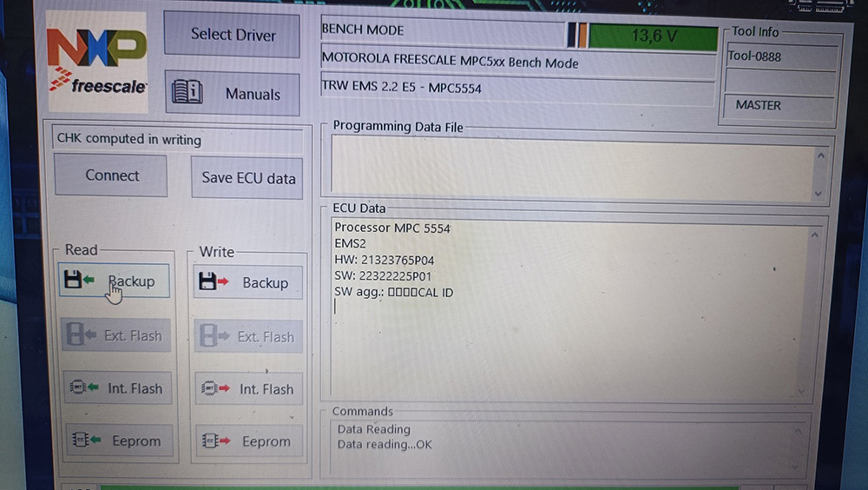The width and height of the screenshot is (868, 490).
Task: Click Write Ext. Flash button
Action: (248, 336)
